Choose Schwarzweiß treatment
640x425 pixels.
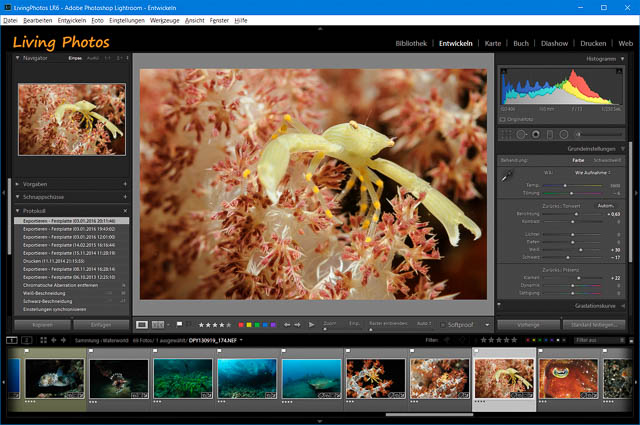pyautogui.click(x=607, y=160)
